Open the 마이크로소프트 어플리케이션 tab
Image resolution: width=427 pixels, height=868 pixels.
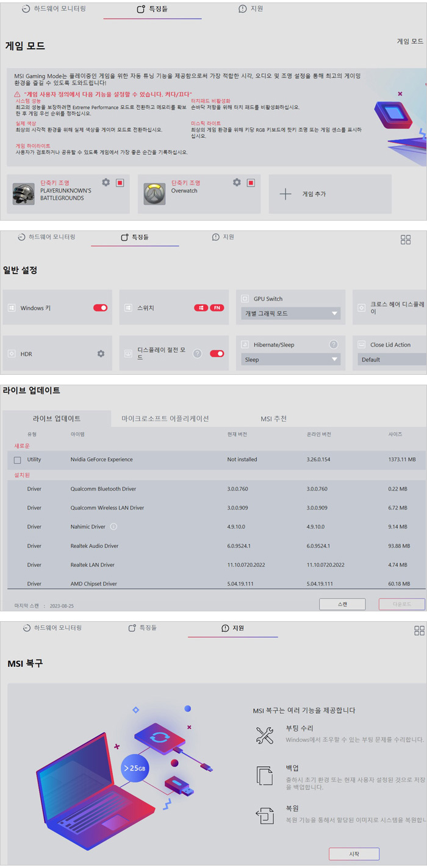pos(165,419)
